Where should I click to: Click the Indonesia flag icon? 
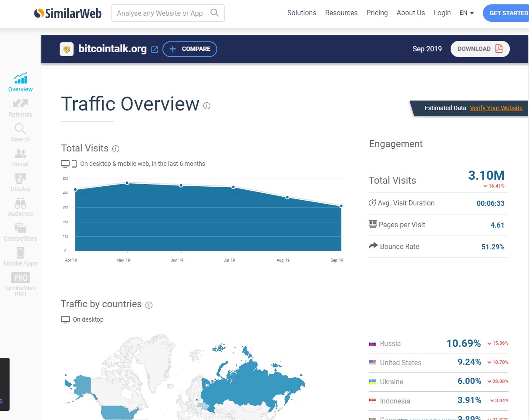point(373,401)
